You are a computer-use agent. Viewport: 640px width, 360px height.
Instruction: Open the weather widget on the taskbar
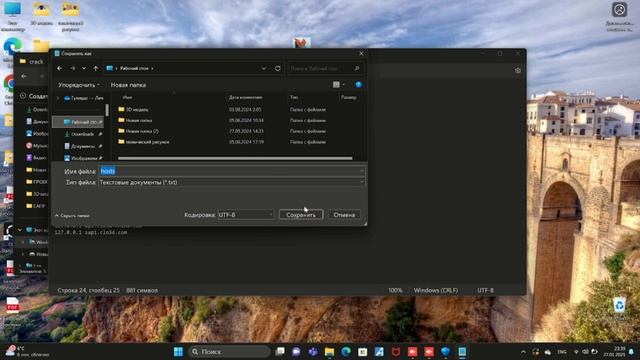pos(27,351)
